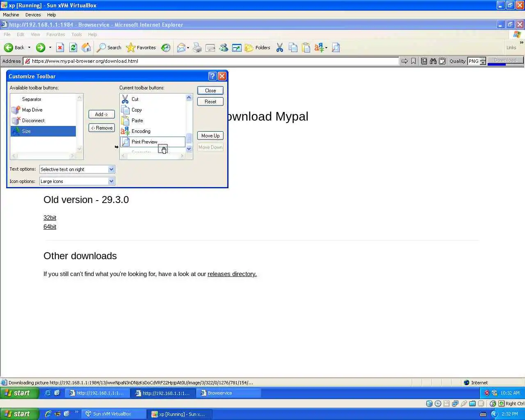Viewport: 525px width, 420px height.
Task: Click the Browservice bookmark icon
Action: click(x=413, y=61)
